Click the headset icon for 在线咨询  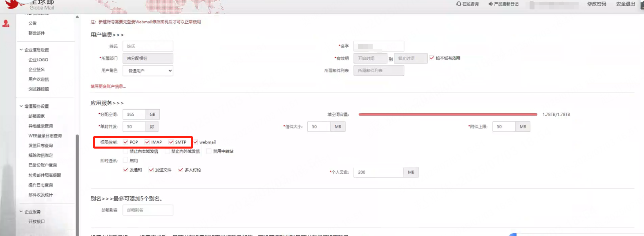[458, 4]
